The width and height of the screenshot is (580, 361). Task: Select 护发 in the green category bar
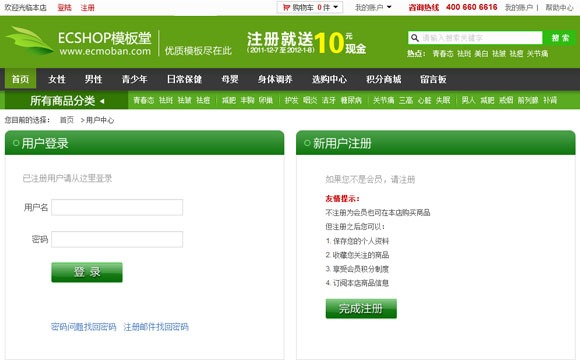click(x=291, y=100)
